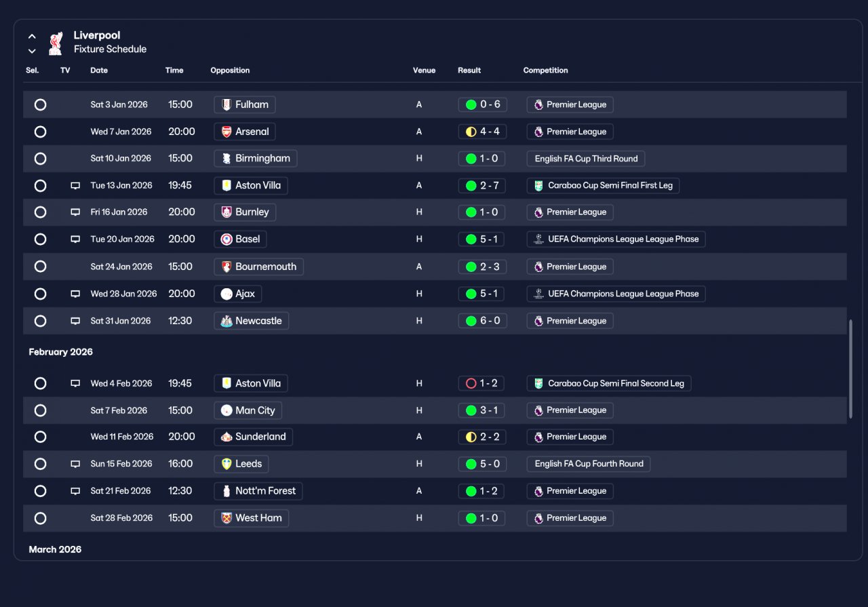
Task: Click the Carabao Cup logo on the Tue 13 Jan row
Action: (538, 186)
